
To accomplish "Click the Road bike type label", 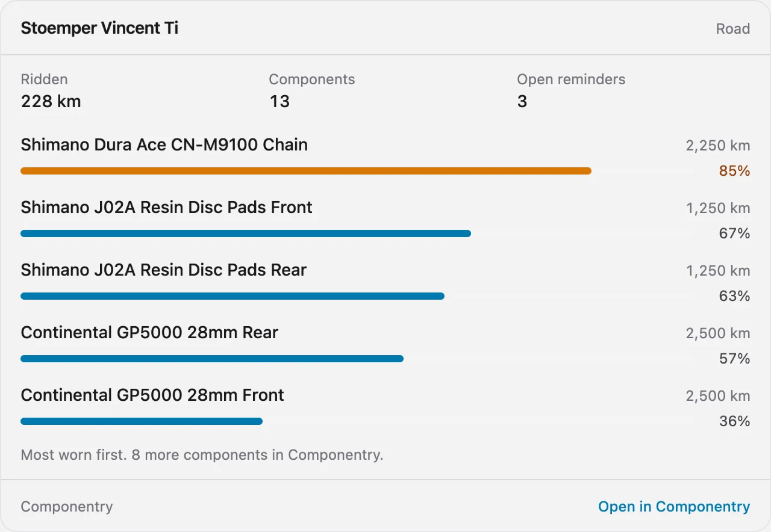I will tap(733, 29).
